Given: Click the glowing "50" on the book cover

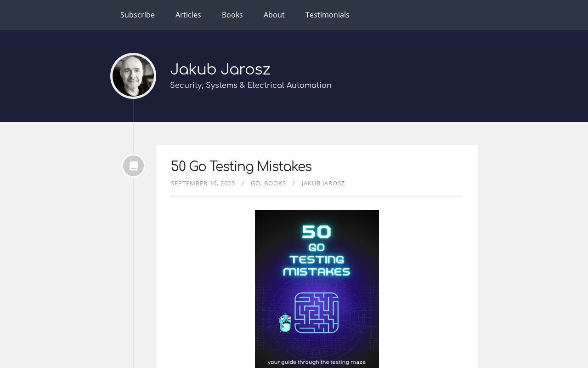Looking at the screenshot, I should tap(317, 232).
